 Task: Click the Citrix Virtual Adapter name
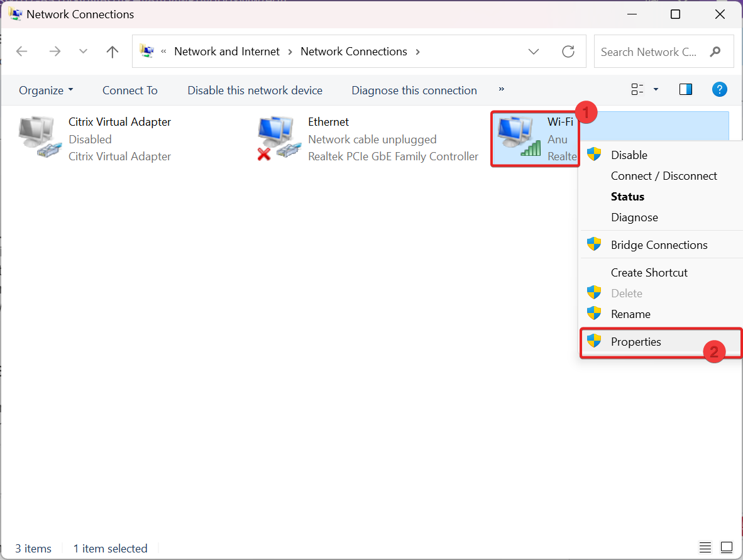tap(119, 122)
